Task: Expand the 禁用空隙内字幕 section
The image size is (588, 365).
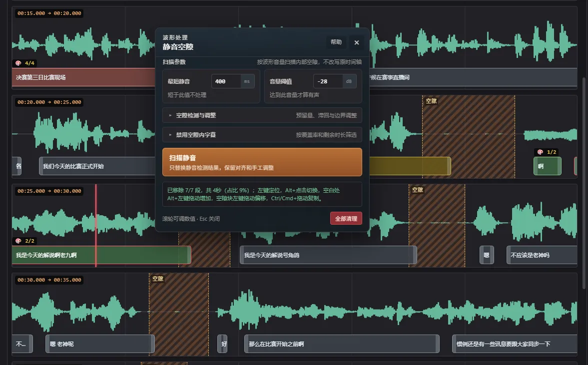Action: pos(262,134)
